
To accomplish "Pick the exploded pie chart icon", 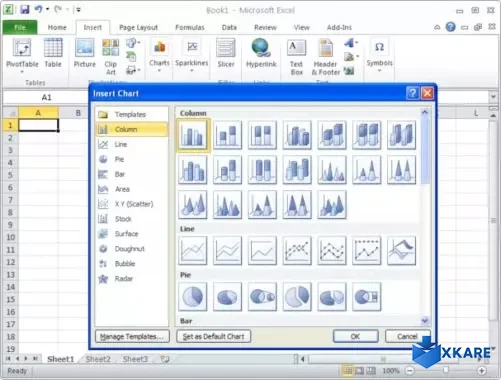I will coord(297,297).
